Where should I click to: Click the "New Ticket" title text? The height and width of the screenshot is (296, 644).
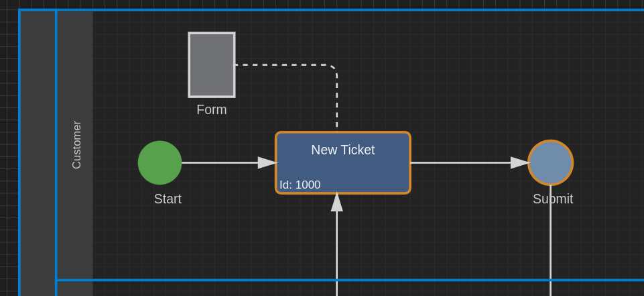coord(343,150)
